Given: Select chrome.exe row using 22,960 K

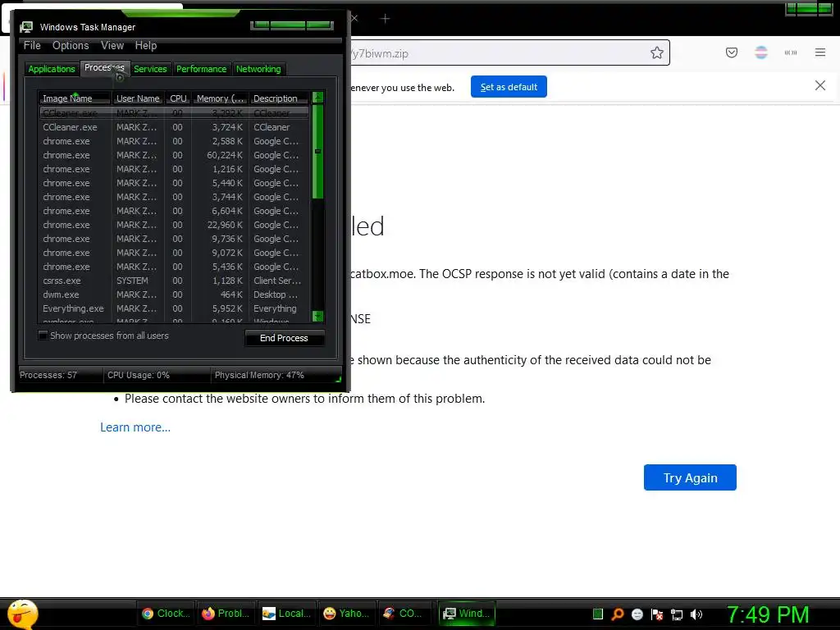Looking at the screenshot, I should [174, 225].
